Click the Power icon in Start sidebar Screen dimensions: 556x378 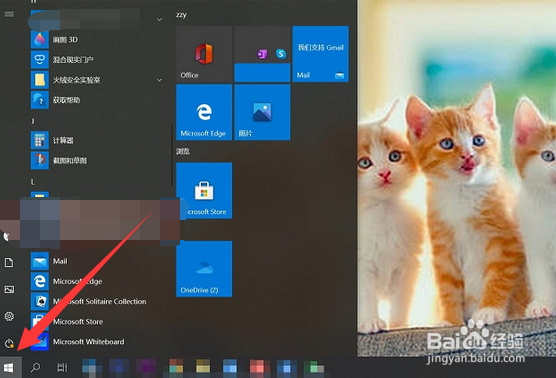tap(9, 343)
